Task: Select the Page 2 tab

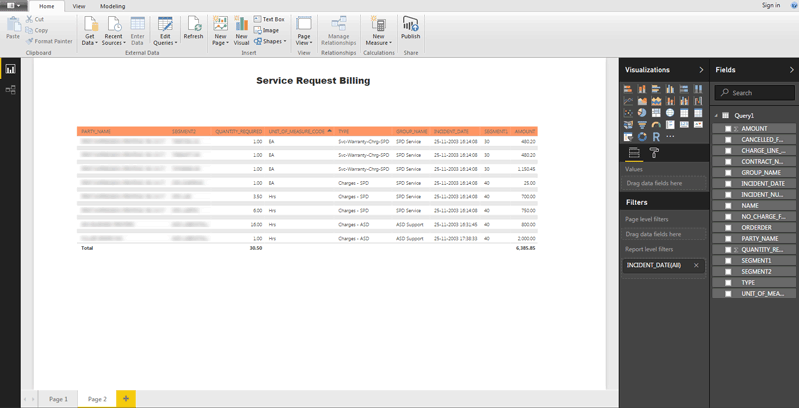Action: point(97,399)
